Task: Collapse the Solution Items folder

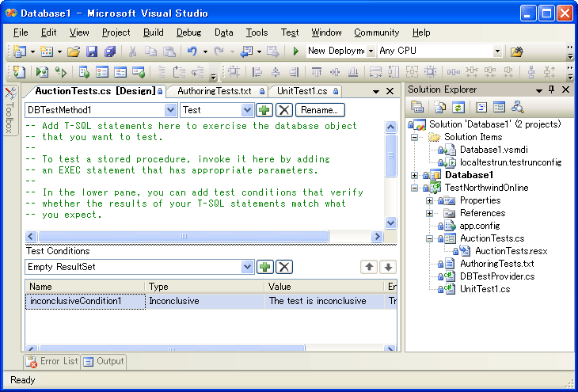Action: coord(415,137)
